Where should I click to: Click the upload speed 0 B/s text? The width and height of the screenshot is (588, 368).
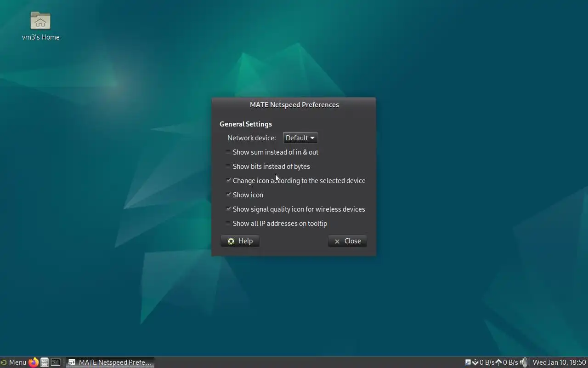click(x=510, y=362)
